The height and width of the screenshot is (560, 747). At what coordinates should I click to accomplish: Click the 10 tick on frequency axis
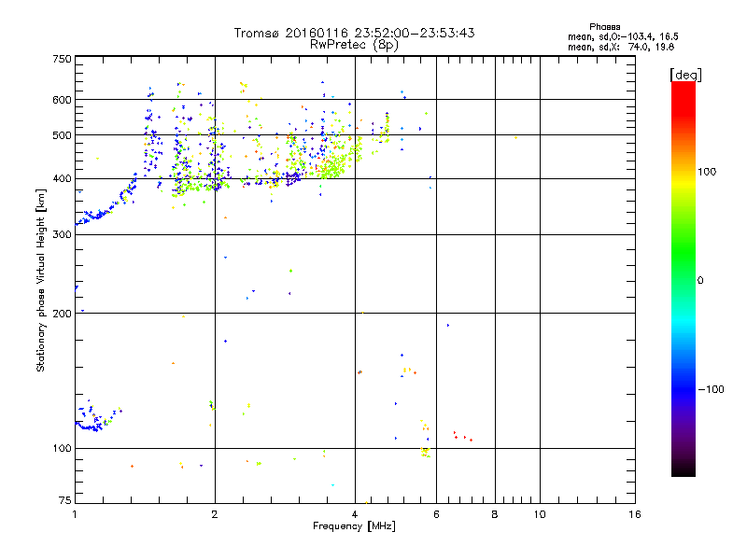click(539, 515)
